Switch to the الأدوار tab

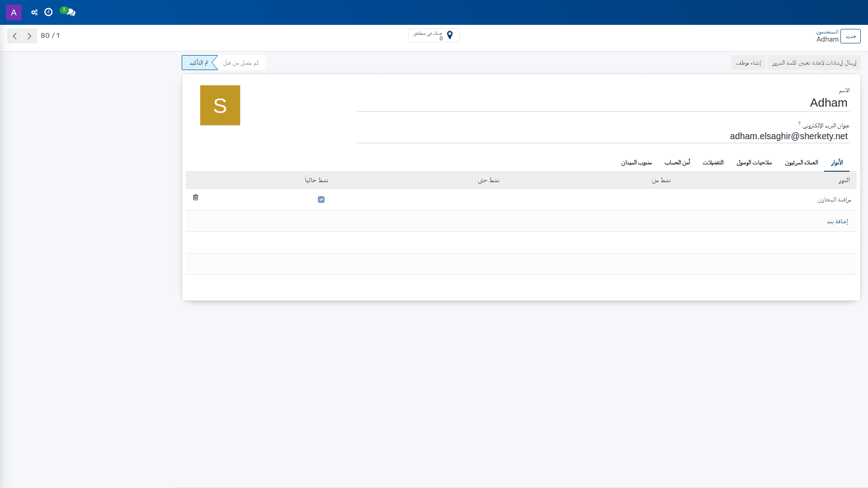[x=837, y=163]
